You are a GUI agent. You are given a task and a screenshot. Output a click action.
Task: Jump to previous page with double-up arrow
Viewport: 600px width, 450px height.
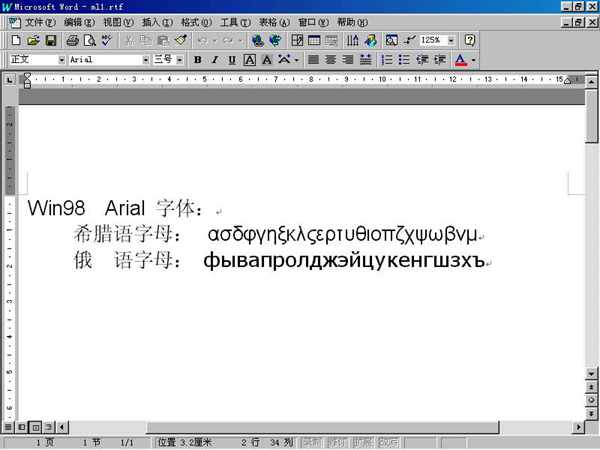(x=591, y=387)
